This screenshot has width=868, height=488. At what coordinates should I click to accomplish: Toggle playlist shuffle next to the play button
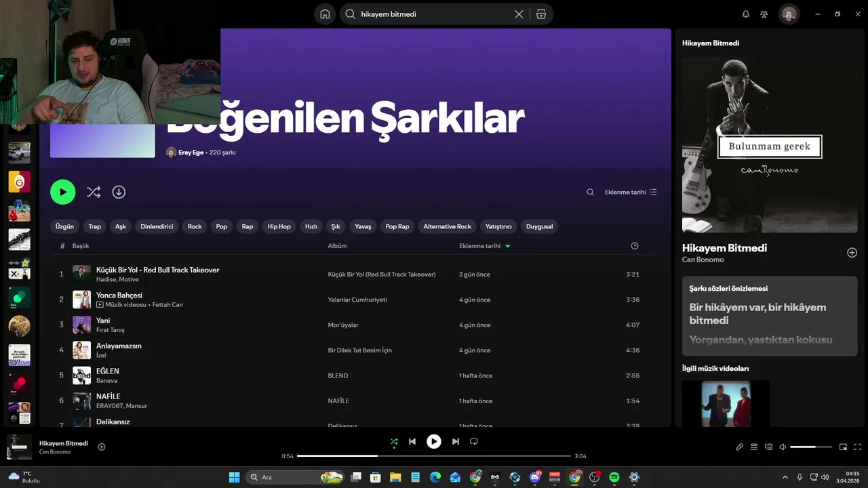[x=94, y=192]
